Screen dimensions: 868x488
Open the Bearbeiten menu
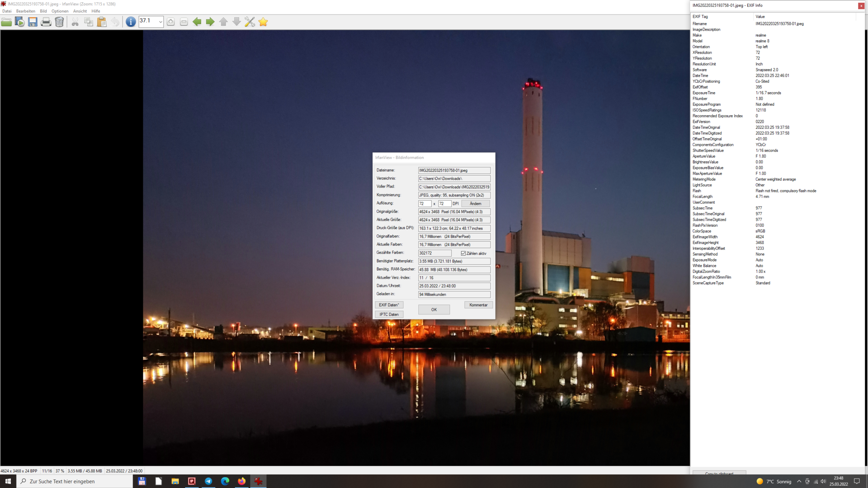coord(26,11)
